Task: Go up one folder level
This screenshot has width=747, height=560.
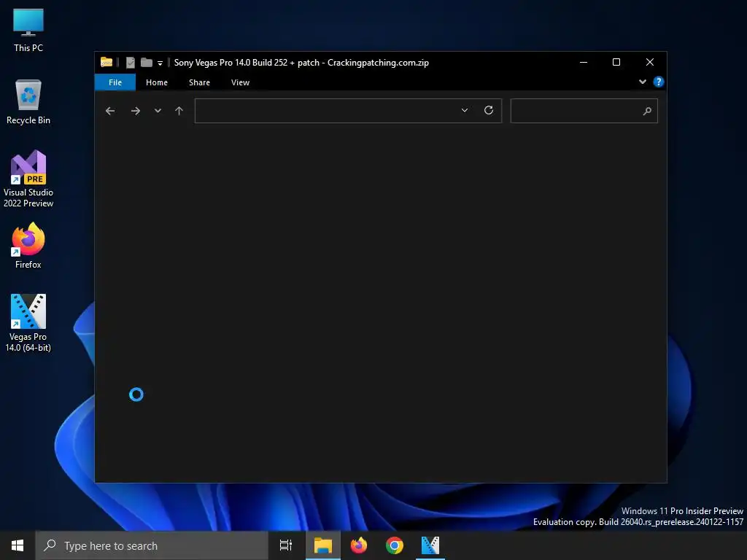Action: pos(179,111)
